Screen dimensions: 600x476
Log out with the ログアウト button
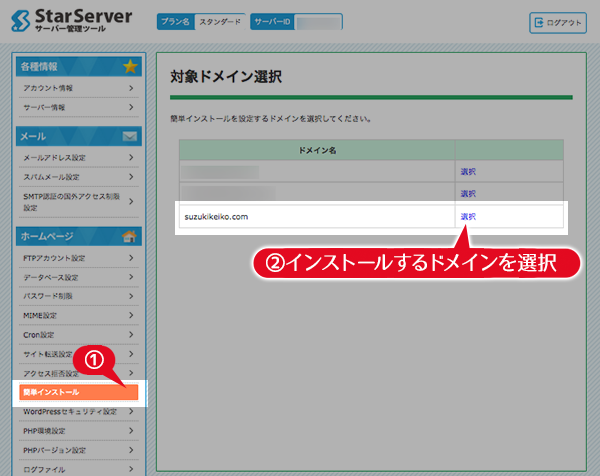pos(558,23)
